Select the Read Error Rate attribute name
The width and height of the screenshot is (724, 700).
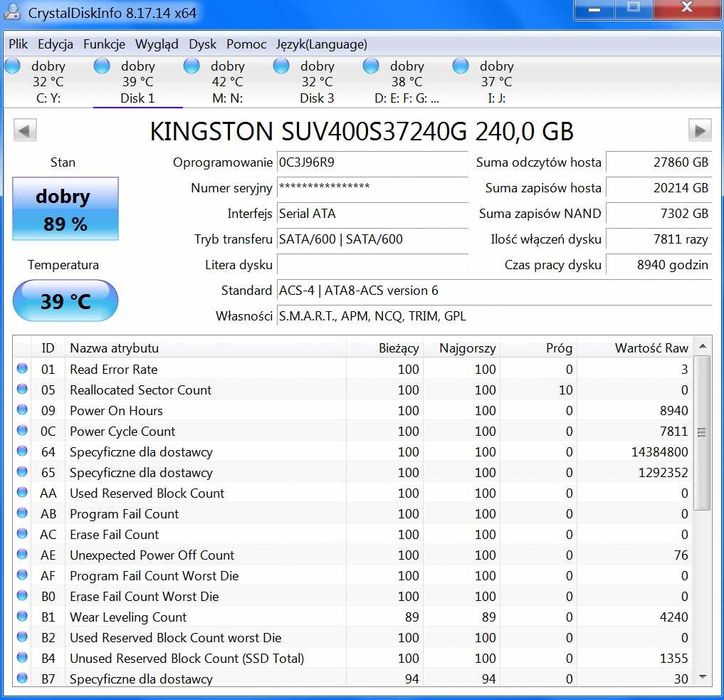(x=114, y=369)
